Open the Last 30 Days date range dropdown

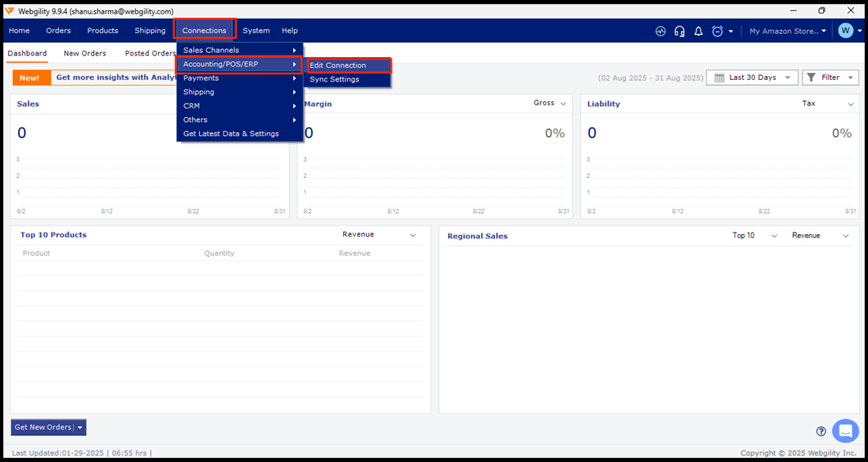pyautogui.click(x=751, y=78)
